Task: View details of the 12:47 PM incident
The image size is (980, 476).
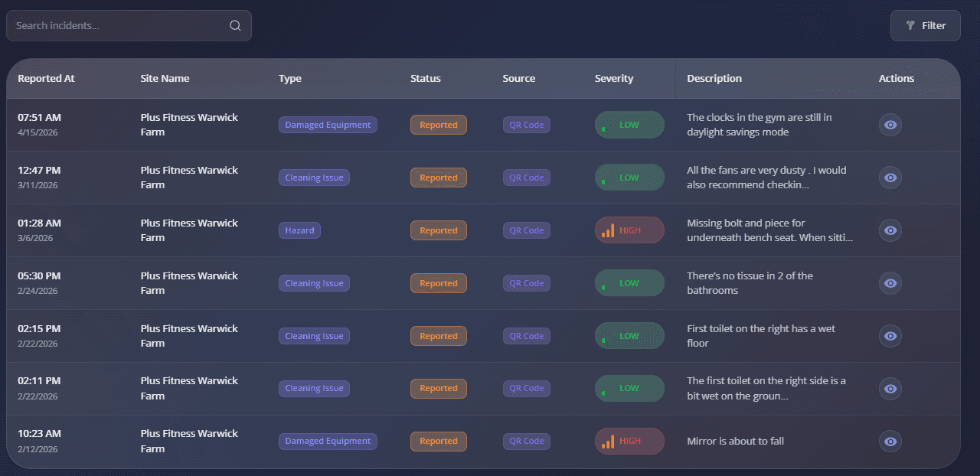Action: (890, 178)
